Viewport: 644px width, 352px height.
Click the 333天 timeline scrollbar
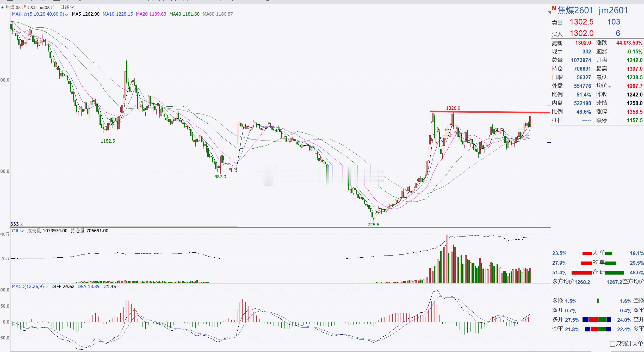coord(124,226)
